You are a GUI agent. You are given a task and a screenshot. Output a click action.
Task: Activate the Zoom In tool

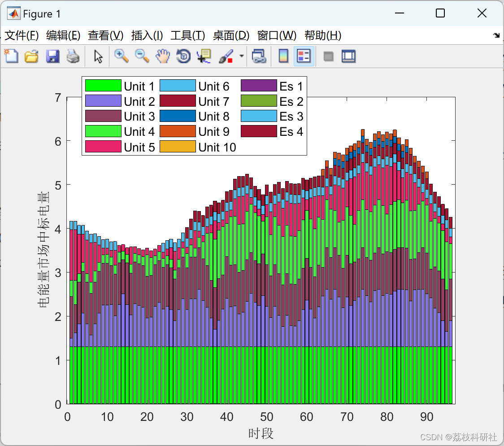click(x=122, y=56)
